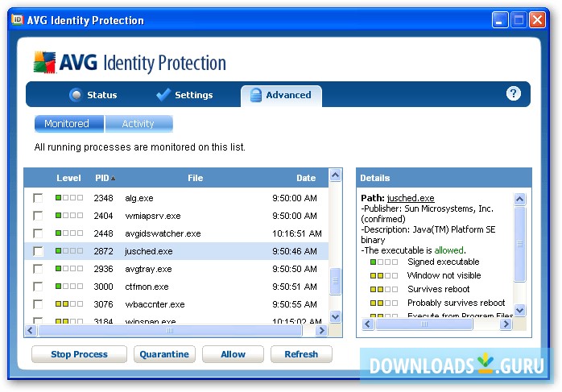Sort the process list by PID
Screen dimensions: 562x392
(x=105, y=178)
